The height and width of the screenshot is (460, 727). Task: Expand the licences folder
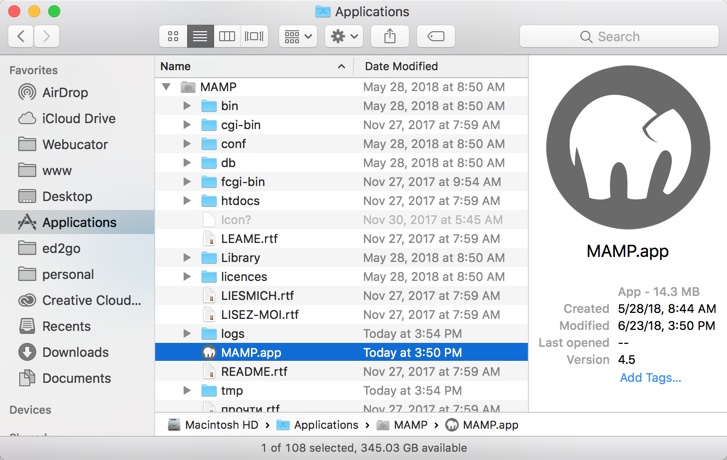click(187, 276)
